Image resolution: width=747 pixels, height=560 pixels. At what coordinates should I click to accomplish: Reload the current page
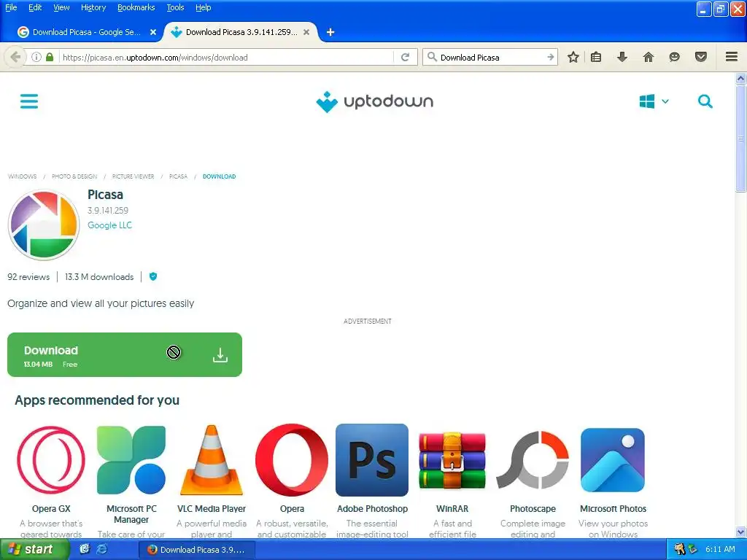point(406,57)
